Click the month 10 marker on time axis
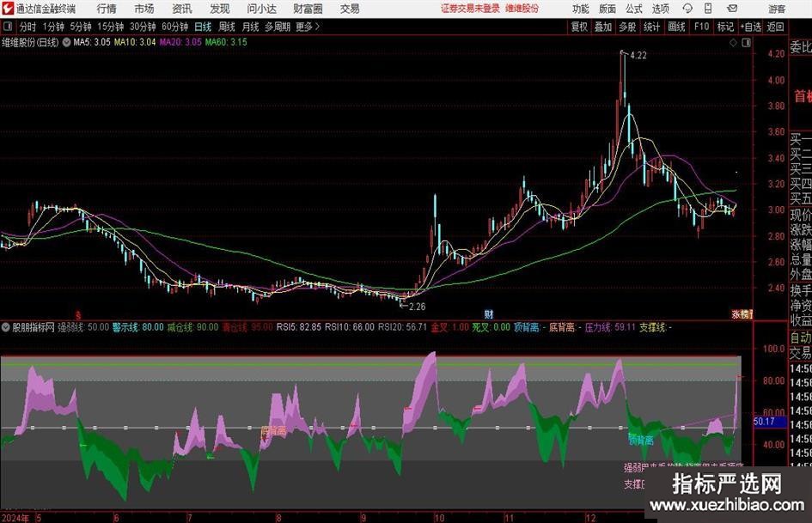 pos(439,518)
